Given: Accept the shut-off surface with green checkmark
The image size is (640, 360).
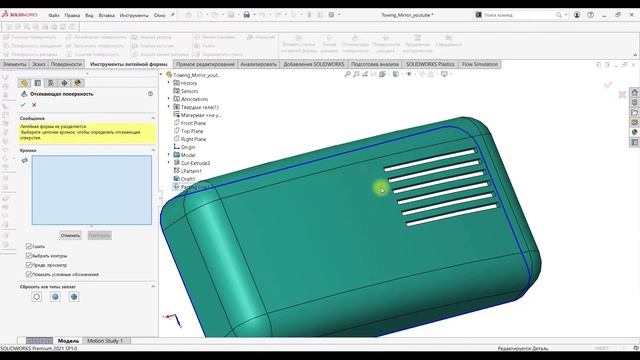Looking at the screenshot, I should tap(23, 105).
